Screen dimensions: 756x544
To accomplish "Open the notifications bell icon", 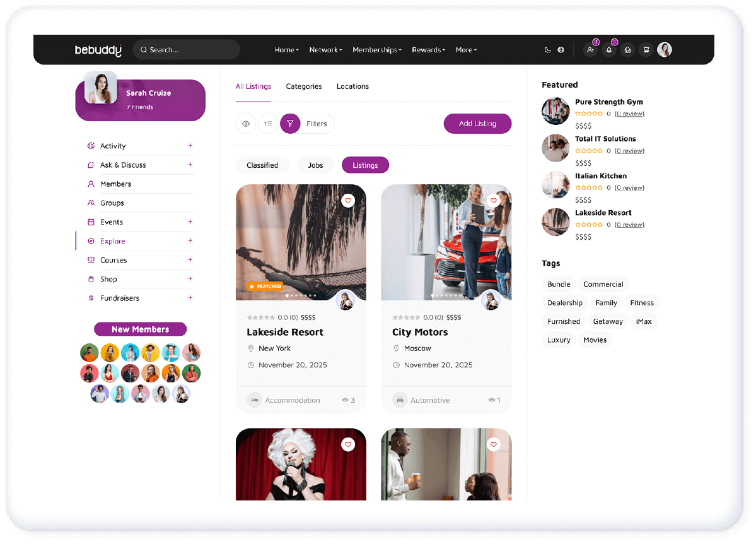I will pyautogui.click(x=608, y=50).
